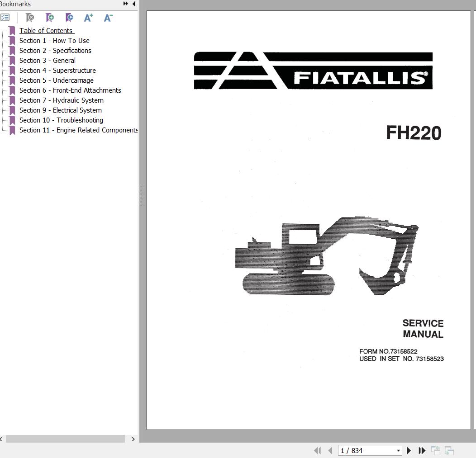Viewport: 476px width, 458px height.
Task: Click the page number field showing 1 / 834
Action: click(367, 450)
